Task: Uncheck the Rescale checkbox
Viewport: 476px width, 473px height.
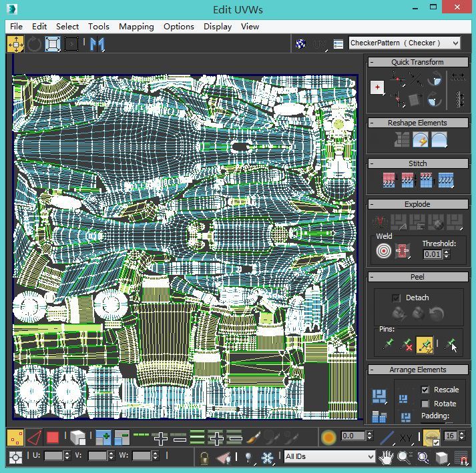Action: (x=425, y=390)
